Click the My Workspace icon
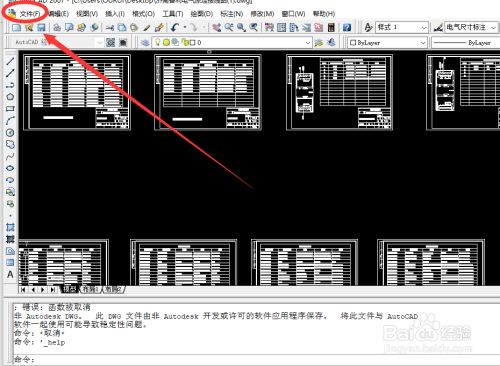Image resolution: width=500 pixels, height=366 pixels. coord(123,42)
